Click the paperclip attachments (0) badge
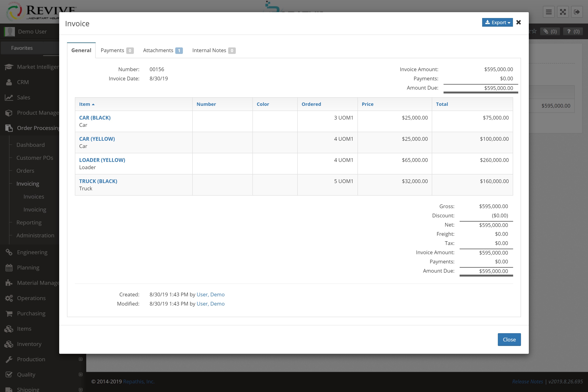The height and width of the screenshot is (392, 588). pos(550,32)
